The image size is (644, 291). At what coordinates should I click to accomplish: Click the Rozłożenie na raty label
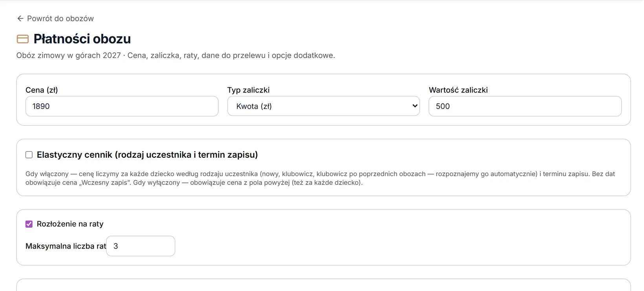point(70,224)
